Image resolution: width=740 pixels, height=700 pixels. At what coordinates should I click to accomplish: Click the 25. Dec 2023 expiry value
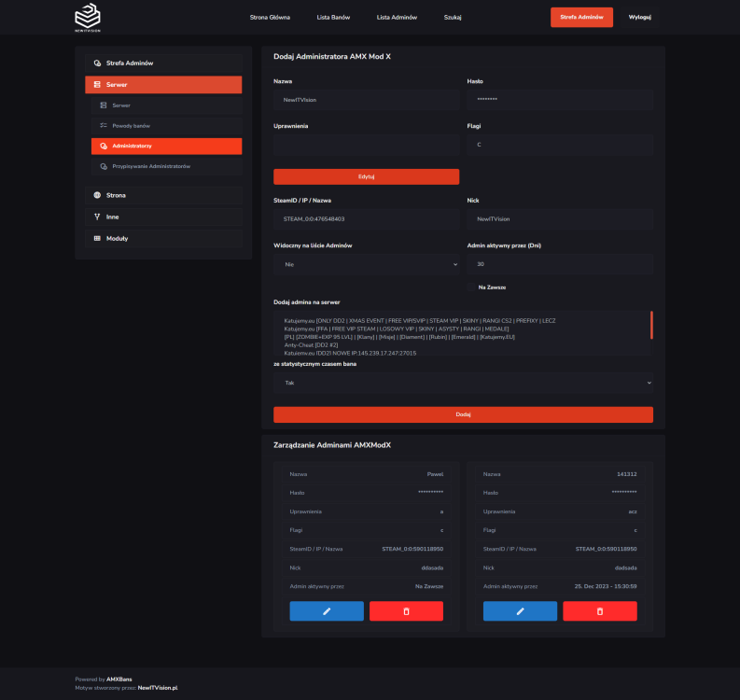pyautogui.click(x=606, y=586)
